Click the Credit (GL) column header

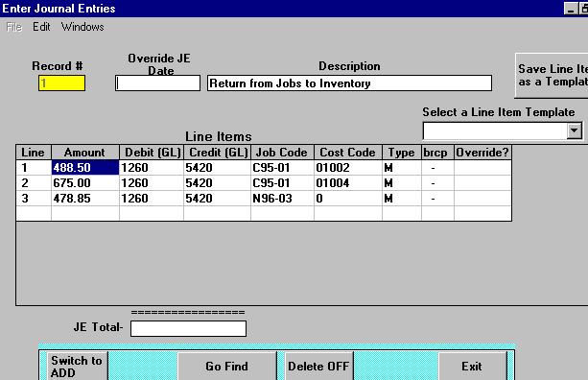(x=218, y=153)
